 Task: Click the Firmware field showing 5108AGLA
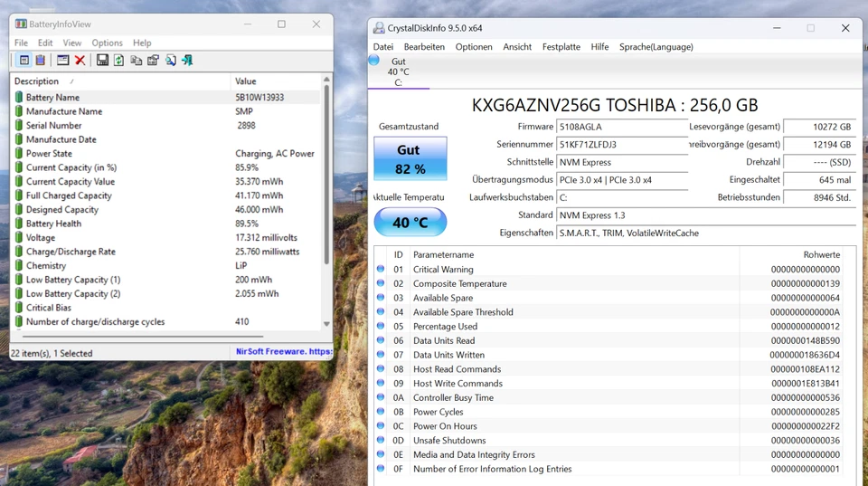pos(622,127)
